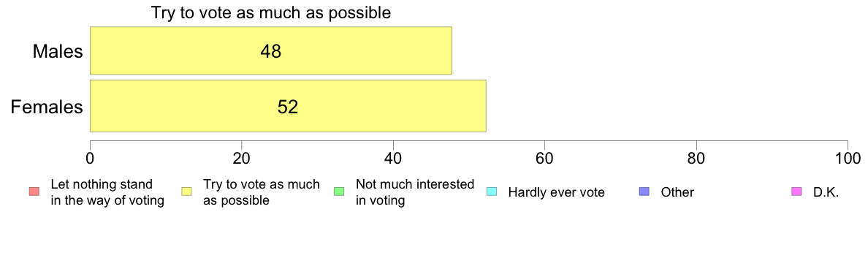
Task: Select the cyan Hardly ever vote swatch
Action: click(492, 192)
